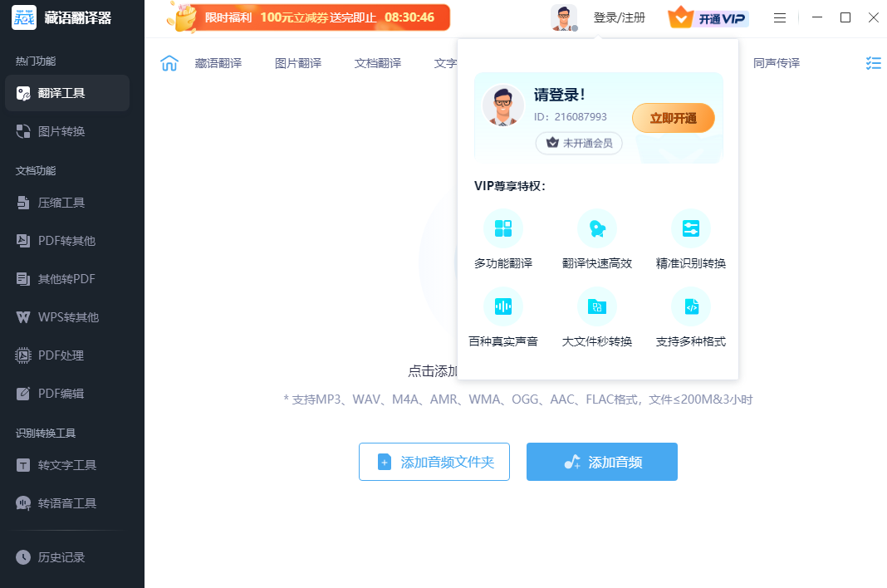Switch to the 藏语翻译 tab
887x588 pixels.
(x=218, y=63)
